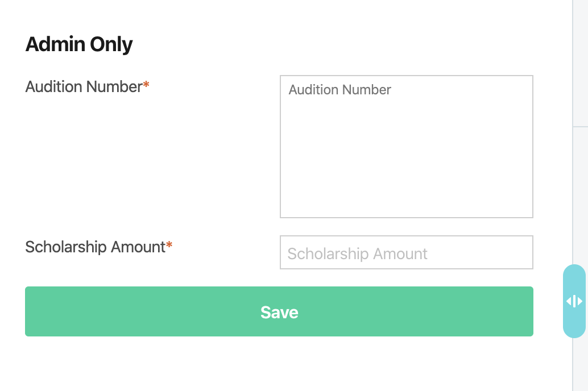
Task: Click the right side panel below its horizontal separator
Action: pos(581,195)
